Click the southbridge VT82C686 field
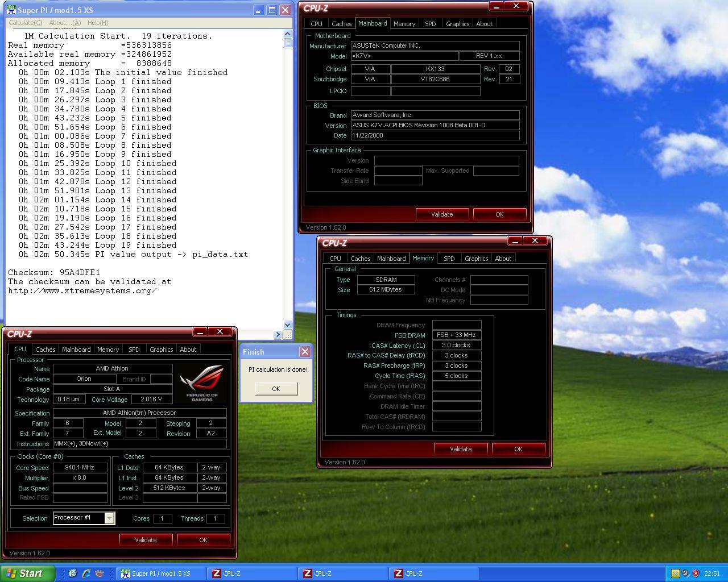This screenshot has width=728, height=582. tap(436, 79)
